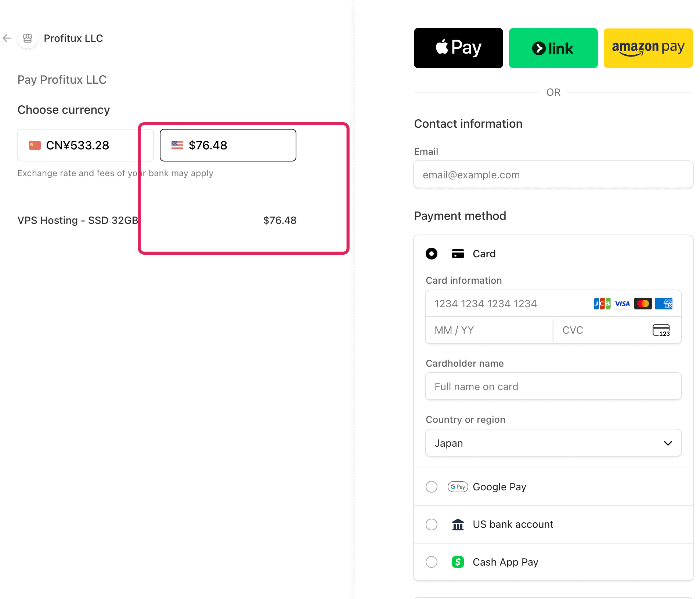This screenshot has height=599, width=700.
Task: Select the Card radio button
Action: click(432, 254)
